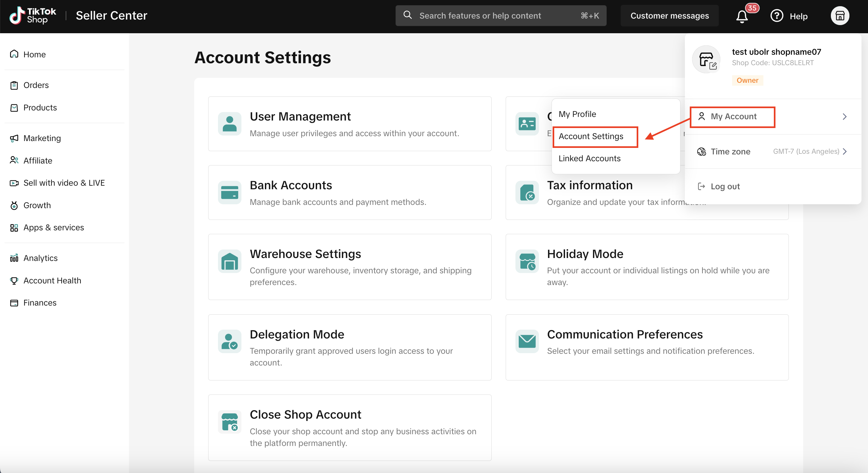Select Account Settings in submenu
Screen dimensions: 868x473
pyautogui.click(x=591, y=136)
